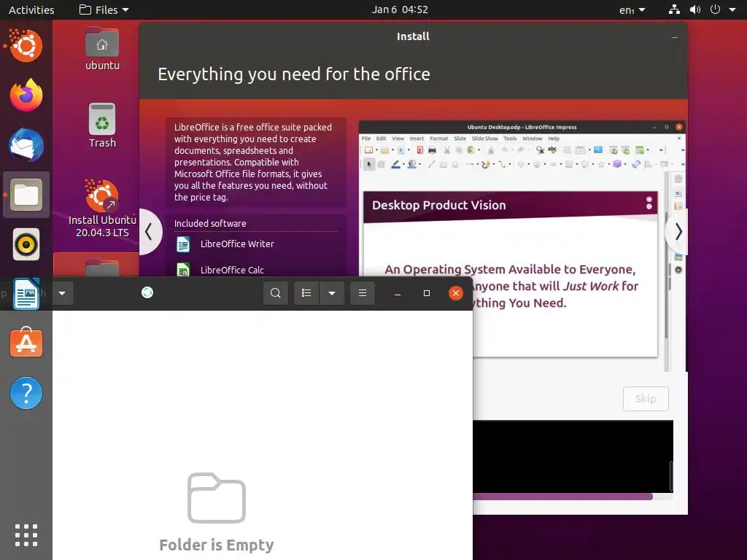This screenshot has width=747, height=560.
Task: Click the black installer terminal output area
Action: (573, 456)
